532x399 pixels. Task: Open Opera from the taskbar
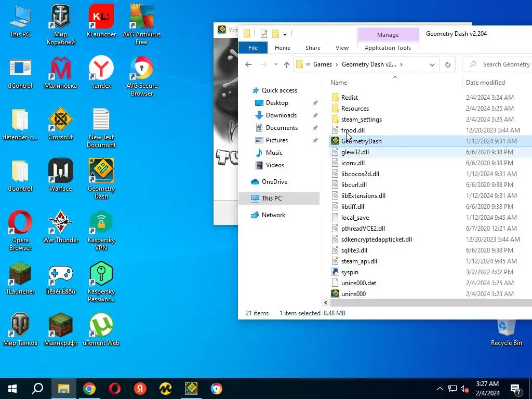(x=115, y=389)
